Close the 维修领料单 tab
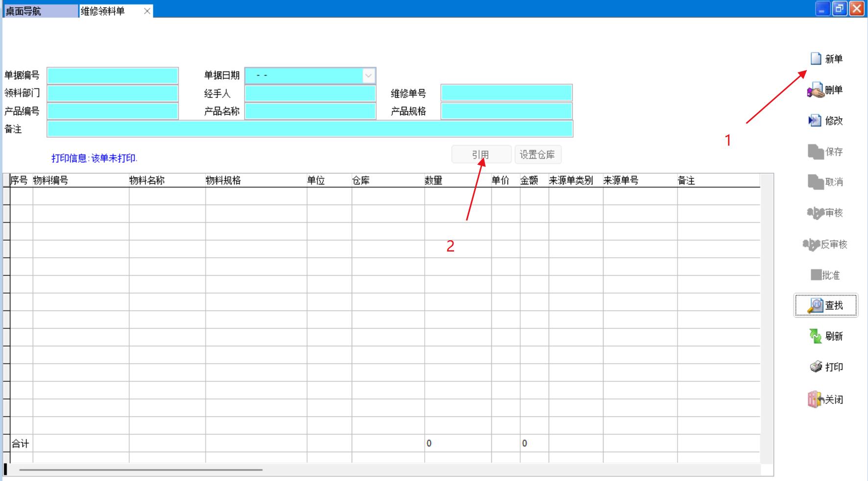This screenshot has width=868, height=481. (147, 11)
